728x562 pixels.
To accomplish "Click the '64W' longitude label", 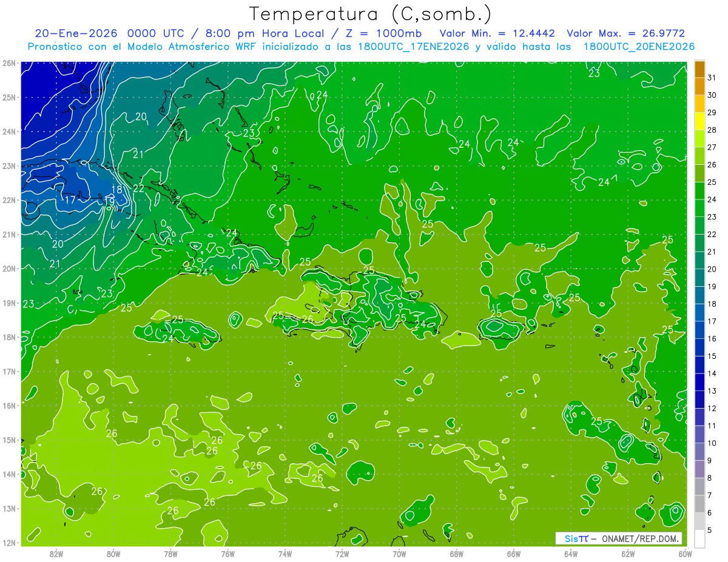I will coord(571,554).
